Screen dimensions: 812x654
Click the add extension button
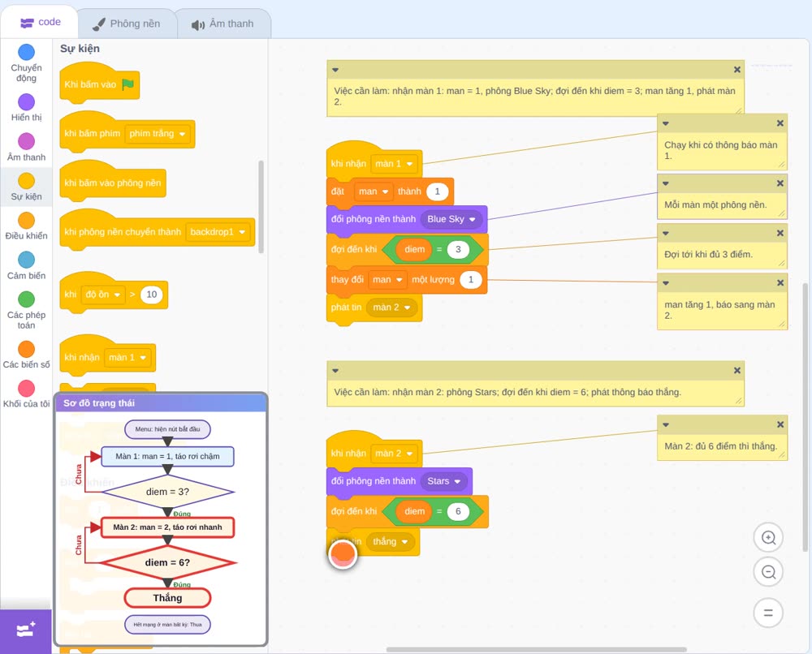pyautogui.click(x=26, y=630)
